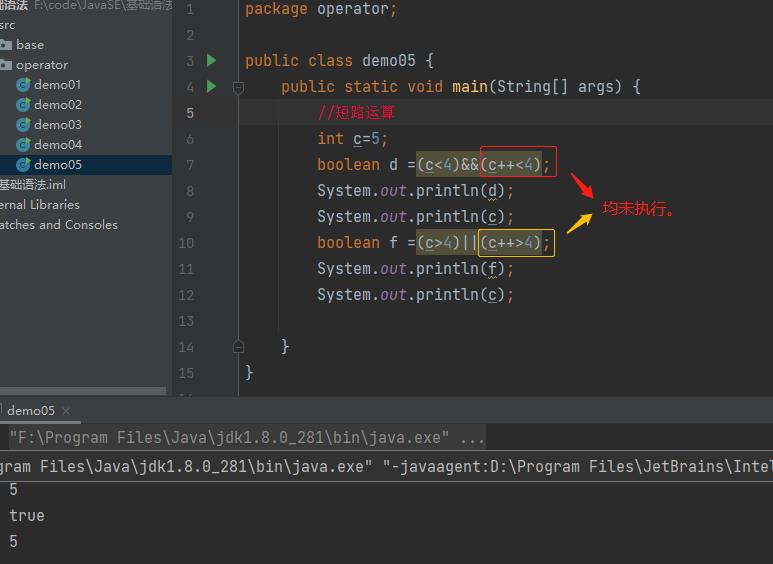Screen dimensions: 773x564
Task: Run main method from gutter arrow on line 4
Action: pos(211,86)
